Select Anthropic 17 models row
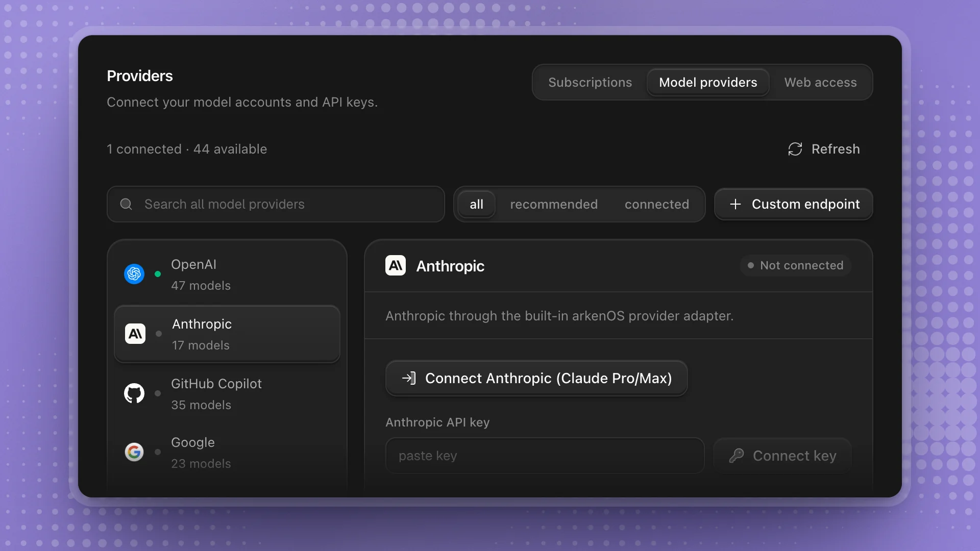 click(227, 334)
